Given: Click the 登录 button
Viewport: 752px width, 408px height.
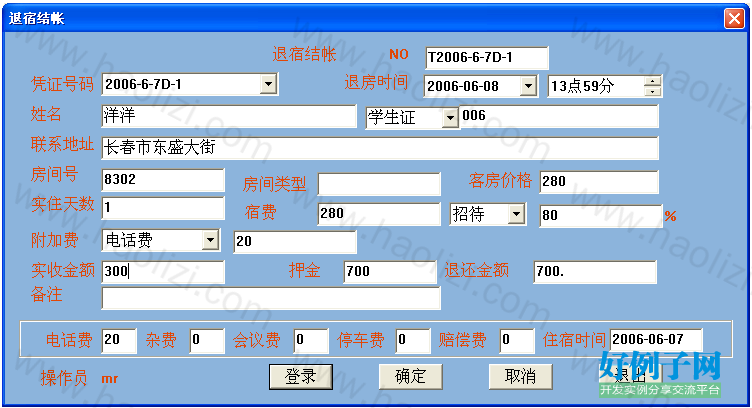Looking at the screenshot, I should pyautogui.click(x=301, y=376).
